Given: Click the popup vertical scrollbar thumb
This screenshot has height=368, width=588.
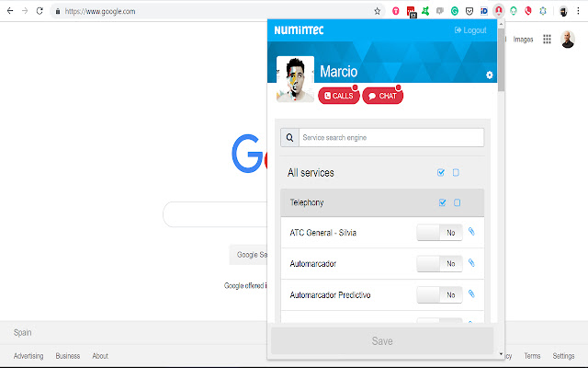Looking at the screenshot, I should coord(501,59).
